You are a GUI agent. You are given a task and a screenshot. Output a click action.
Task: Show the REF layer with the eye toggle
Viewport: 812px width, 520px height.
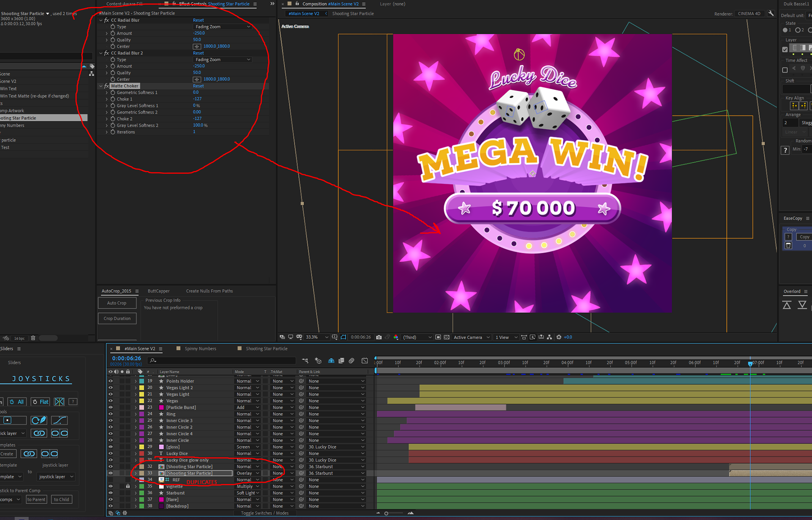pyautogui.click(x=111, y=479)
